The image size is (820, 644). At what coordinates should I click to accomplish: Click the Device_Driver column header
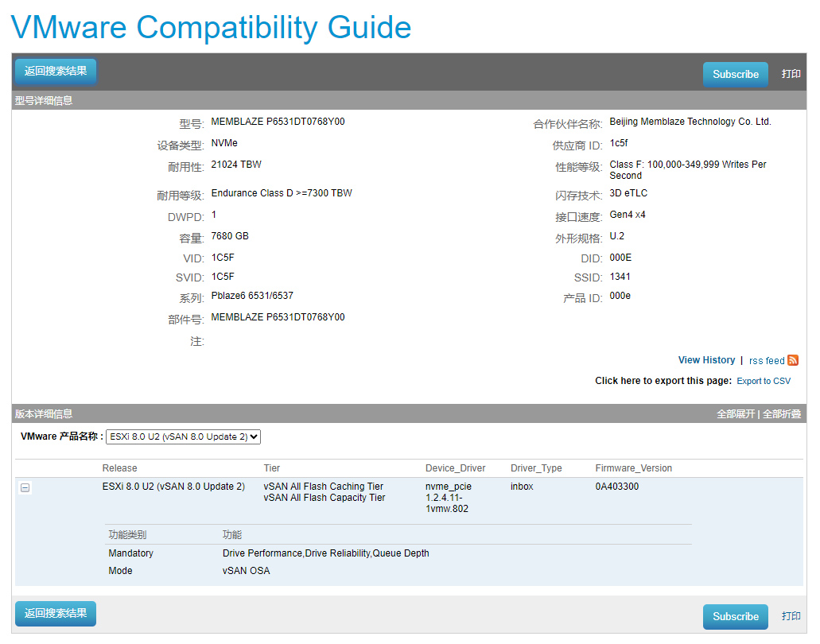pos(455,468)
